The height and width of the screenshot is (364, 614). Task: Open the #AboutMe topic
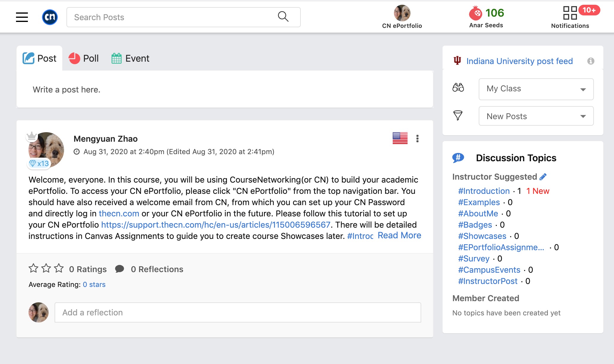pyautogui.click(x=478, y=213)
